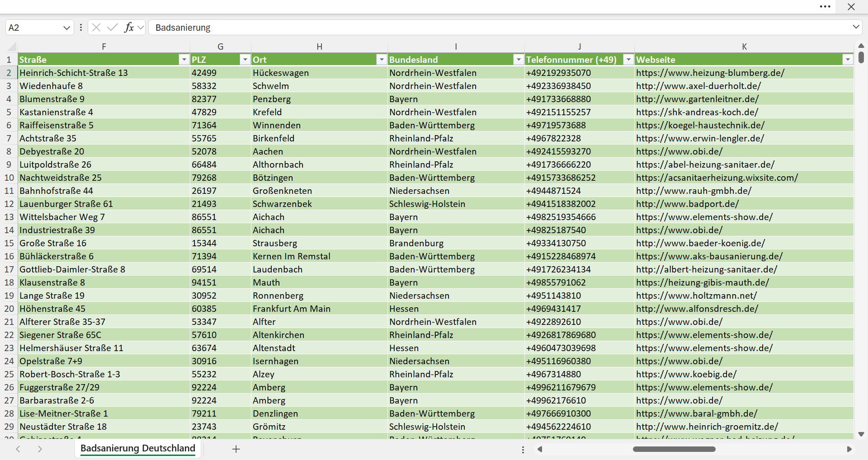This screenshot has width=868, height=460.
Task: Confirm entry with the checkmark icon
Action: click(x=113, y=28)
